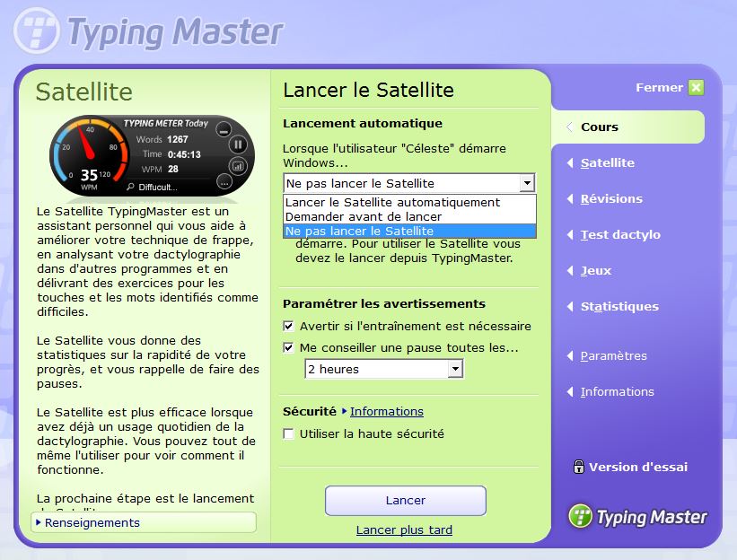Click the statistics chart button on the typing meter
This screenshot has height=560, width=737.
tap(238, 166)
